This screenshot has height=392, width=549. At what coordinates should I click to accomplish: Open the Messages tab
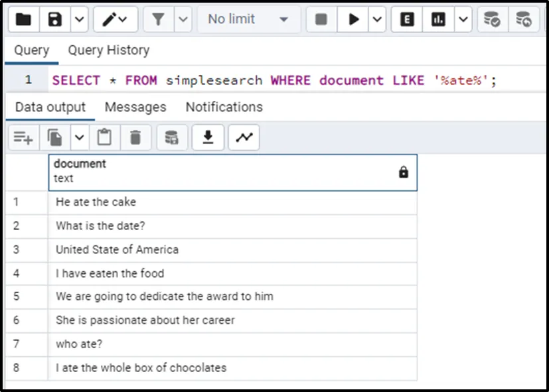[135, 107]
